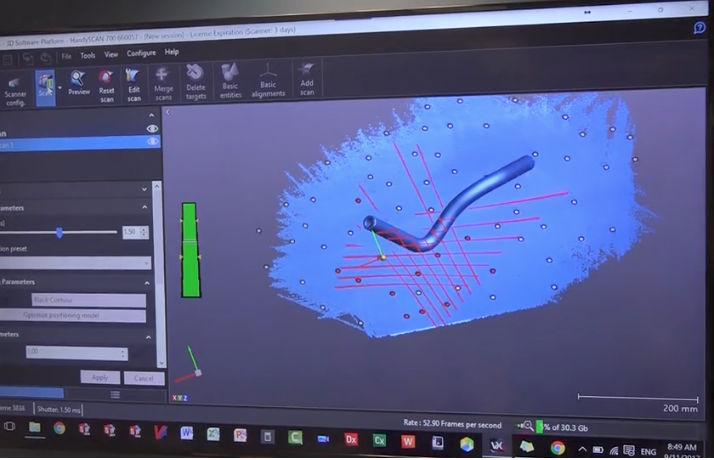Open the Help menu
Viewport: 714px width, 460px height.
(x=172, y=52)
